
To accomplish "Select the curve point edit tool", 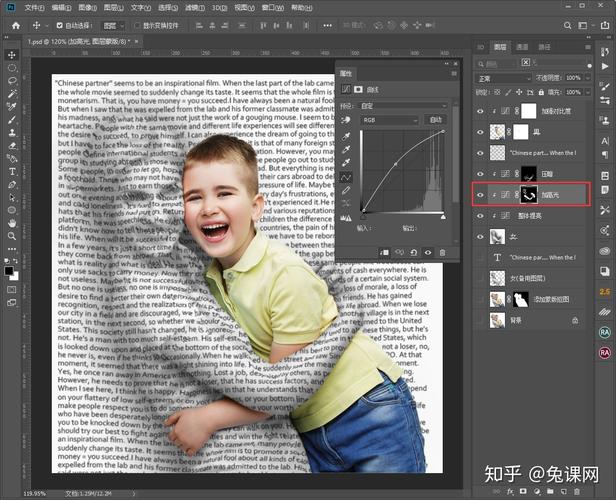I will pos(347,177).
